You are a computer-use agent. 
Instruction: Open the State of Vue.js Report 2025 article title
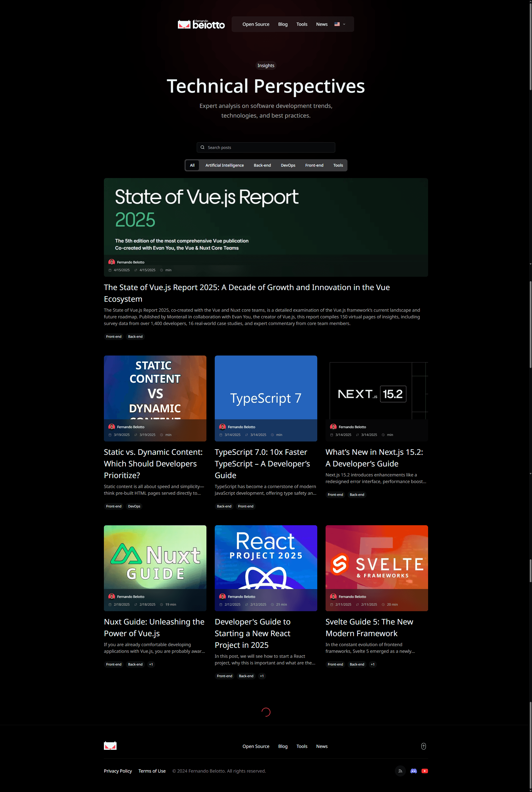[247, 293]
